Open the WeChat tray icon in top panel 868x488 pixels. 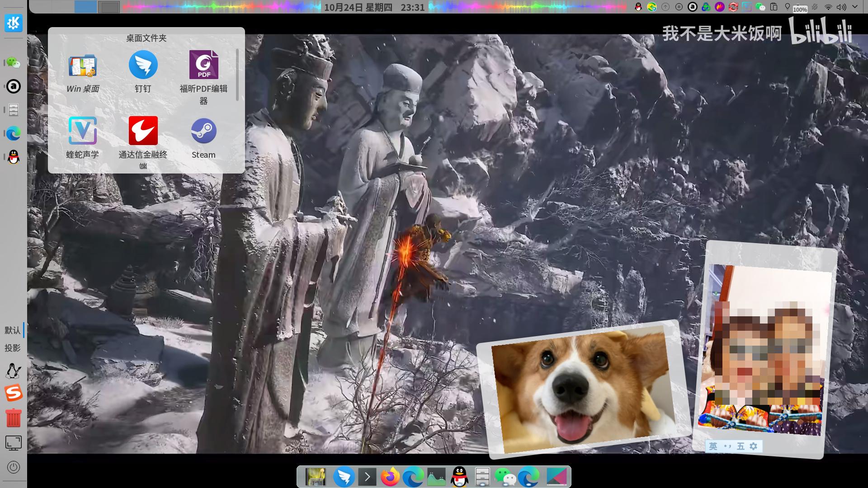(760, 7)
